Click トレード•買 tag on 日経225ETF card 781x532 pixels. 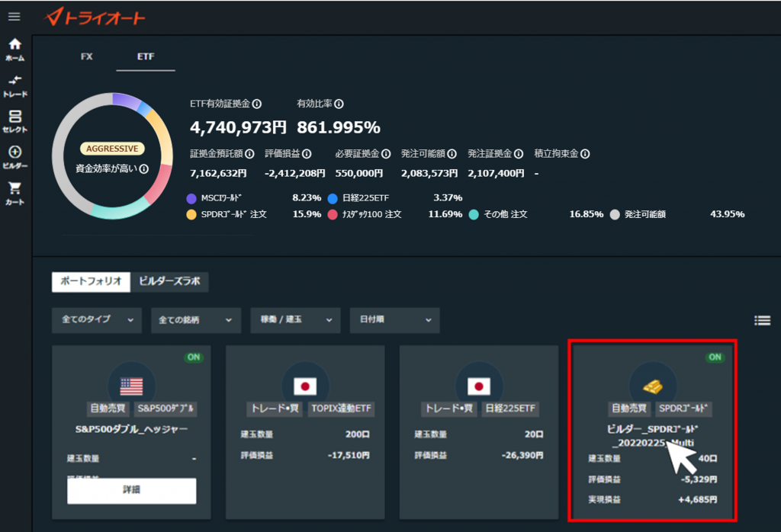pos(448,409)
